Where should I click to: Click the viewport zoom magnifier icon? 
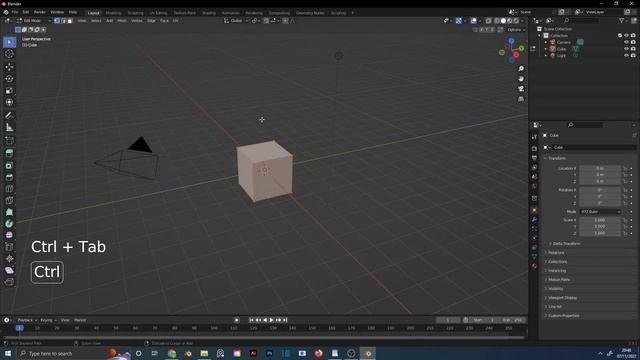click(x=521, y=69)
